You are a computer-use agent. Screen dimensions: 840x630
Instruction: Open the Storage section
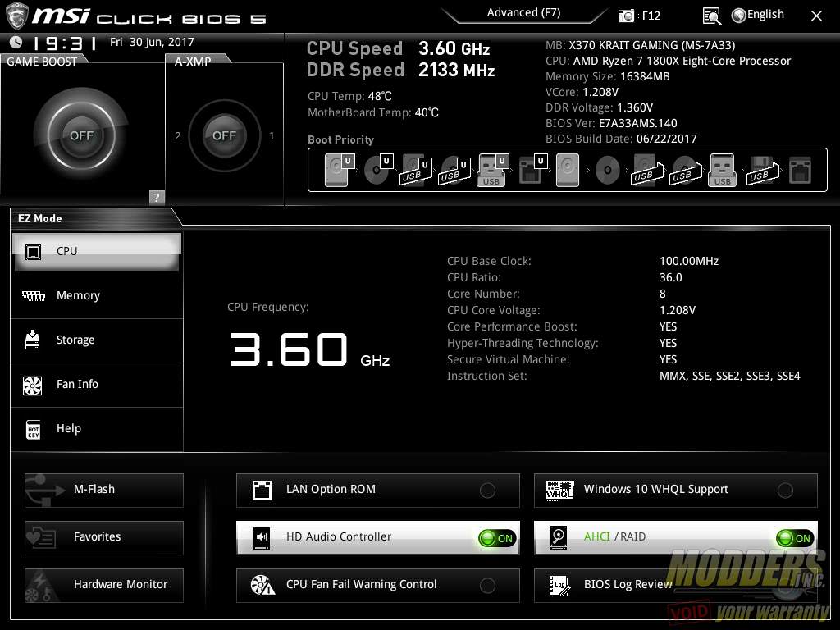coord(97,340)
